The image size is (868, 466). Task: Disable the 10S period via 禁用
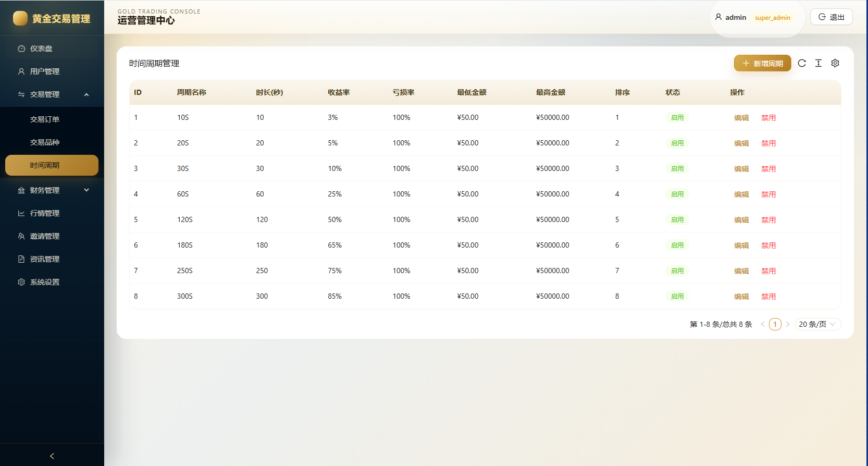pos(768,118)
